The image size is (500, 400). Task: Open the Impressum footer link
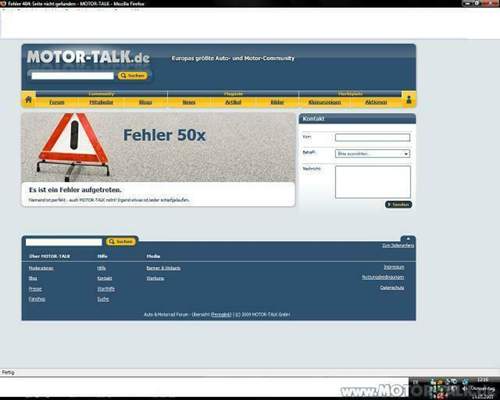pyautogui.click(x=394, y=267)
